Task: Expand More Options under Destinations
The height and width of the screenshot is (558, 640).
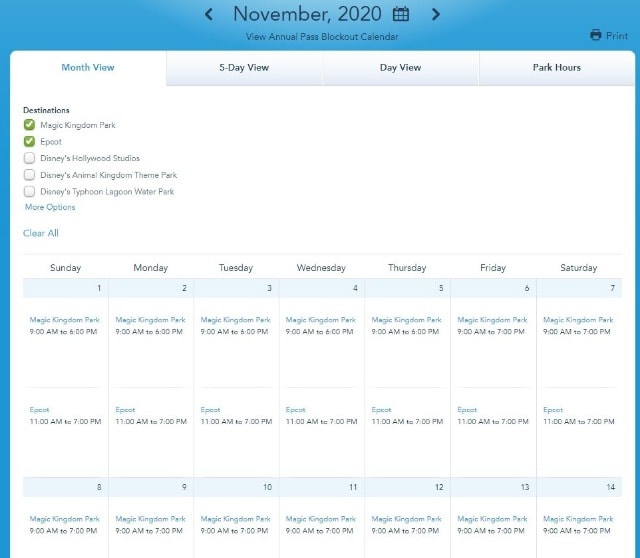Action: 50,207
